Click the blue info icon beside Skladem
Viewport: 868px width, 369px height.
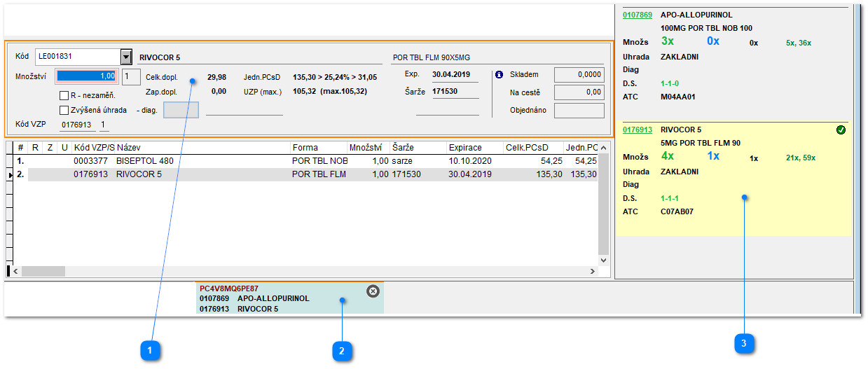499,74
